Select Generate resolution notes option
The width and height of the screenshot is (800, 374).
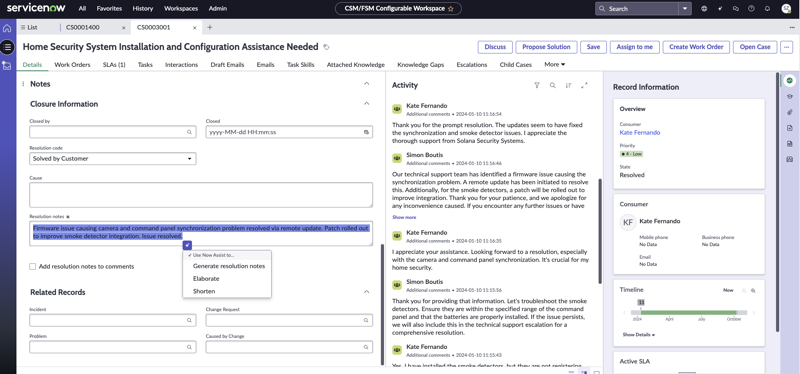click(x=229, y=266)
